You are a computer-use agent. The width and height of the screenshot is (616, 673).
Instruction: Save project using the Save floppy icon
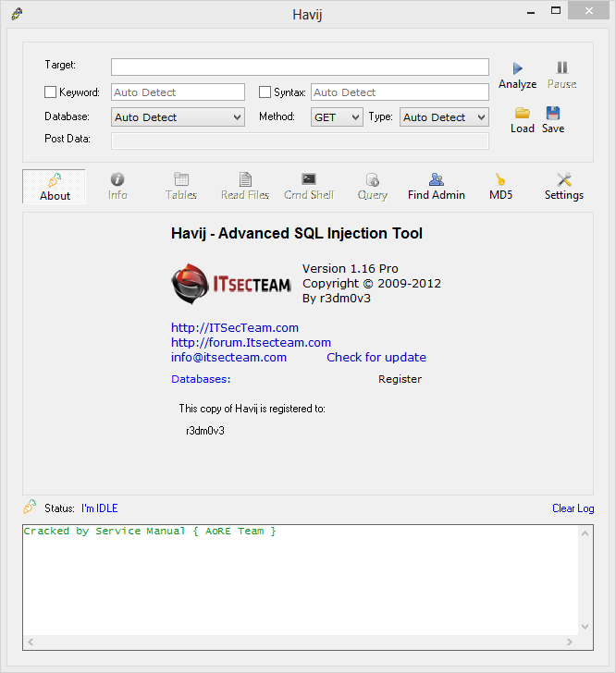pos(553,114)
